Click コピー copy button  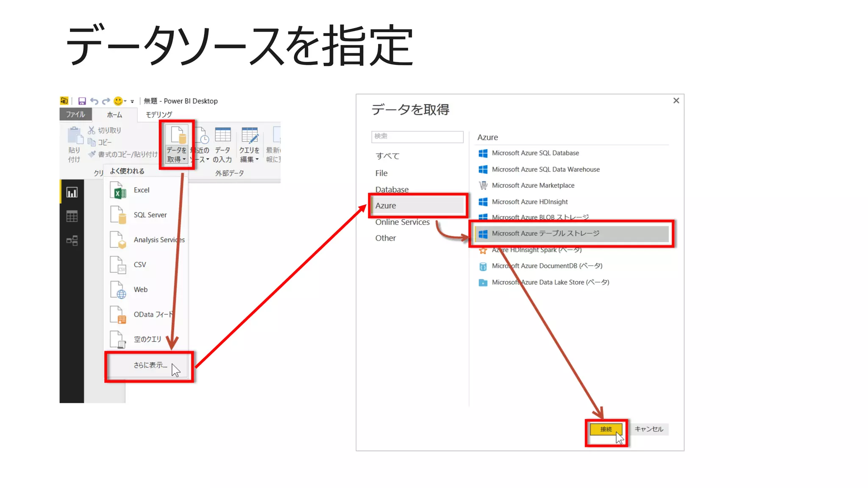click(100, 142)
